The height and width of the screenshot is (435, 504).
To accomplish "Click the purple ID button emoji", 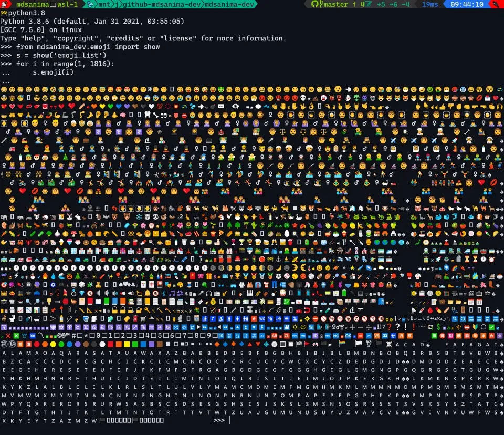I will 316,336.
